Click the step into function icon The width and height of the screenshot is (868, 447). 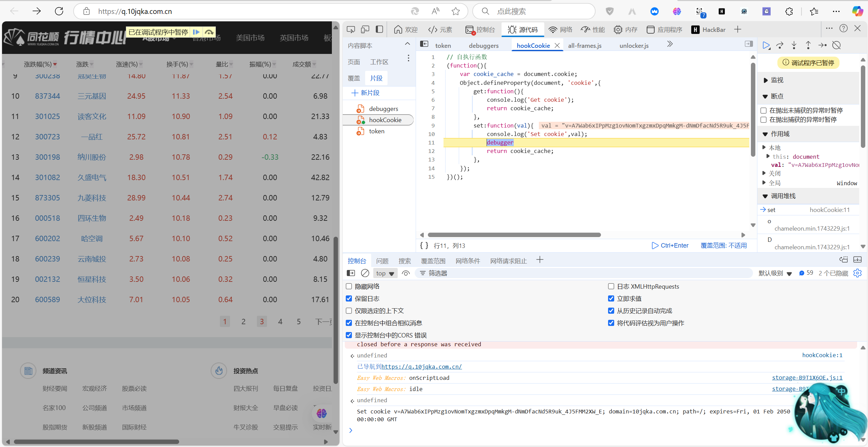794,45
